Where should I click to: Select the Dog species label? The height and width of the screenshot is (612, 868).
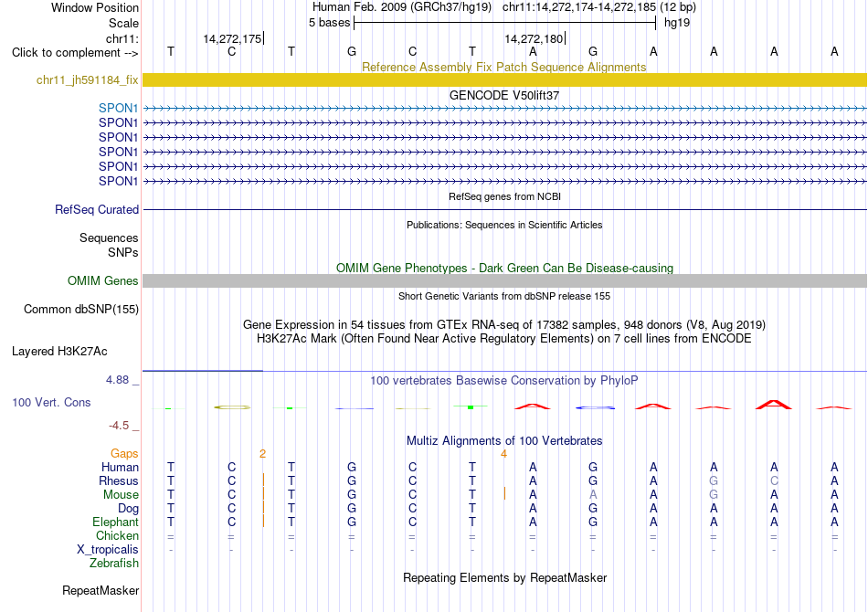128,509
